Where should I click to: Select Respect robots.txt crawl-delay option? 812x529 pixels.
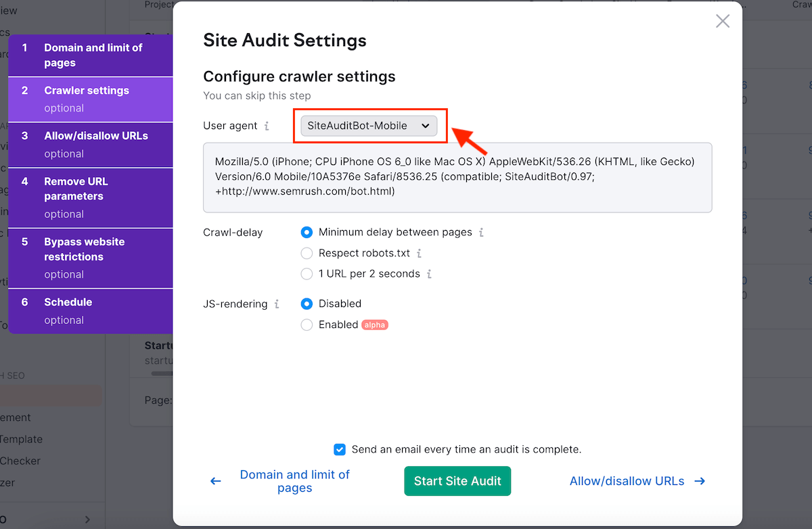(x=307, y=254)
